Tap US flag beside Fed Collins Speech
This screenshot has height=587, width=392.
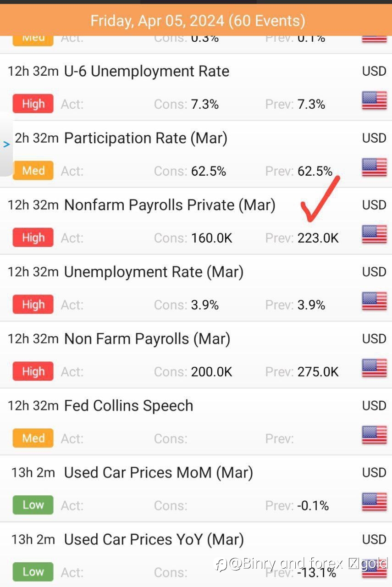click(x=374, y=435)
